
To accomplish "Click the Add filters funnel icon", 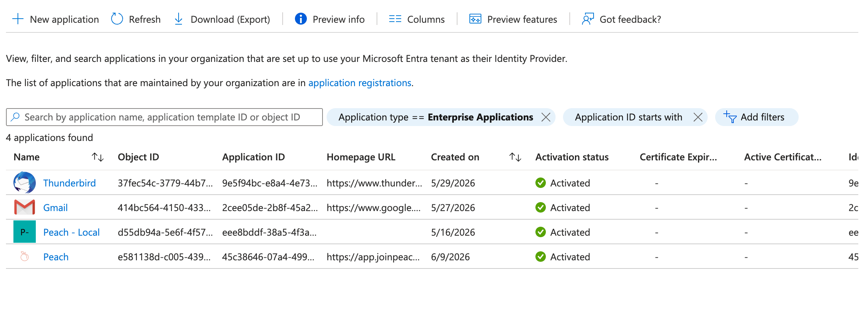I will point(730,117).
